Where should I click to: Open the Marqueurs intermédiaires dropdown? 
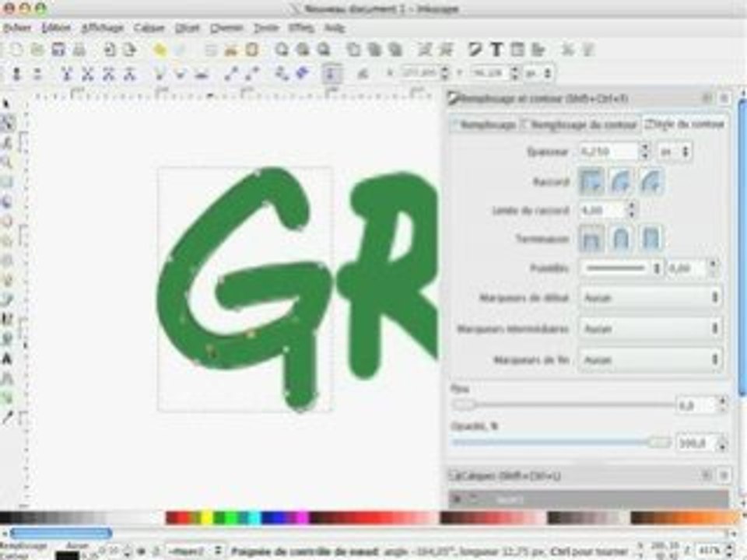tap(651, 328)
